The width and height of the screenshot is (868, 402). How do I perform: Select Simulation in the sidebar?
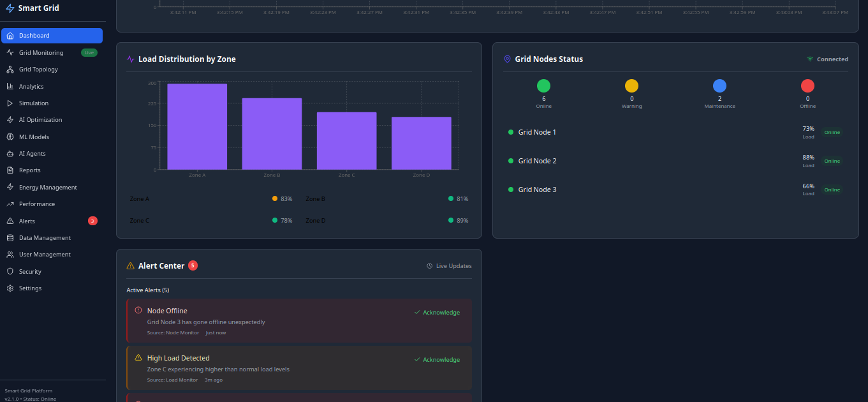coord(52,103)
